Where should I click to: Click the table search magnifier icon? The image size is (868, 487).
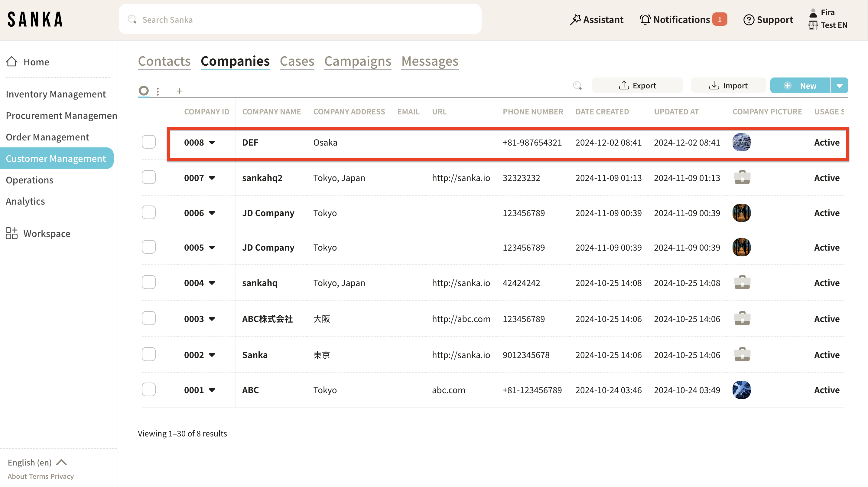click(x=577, y=86)
